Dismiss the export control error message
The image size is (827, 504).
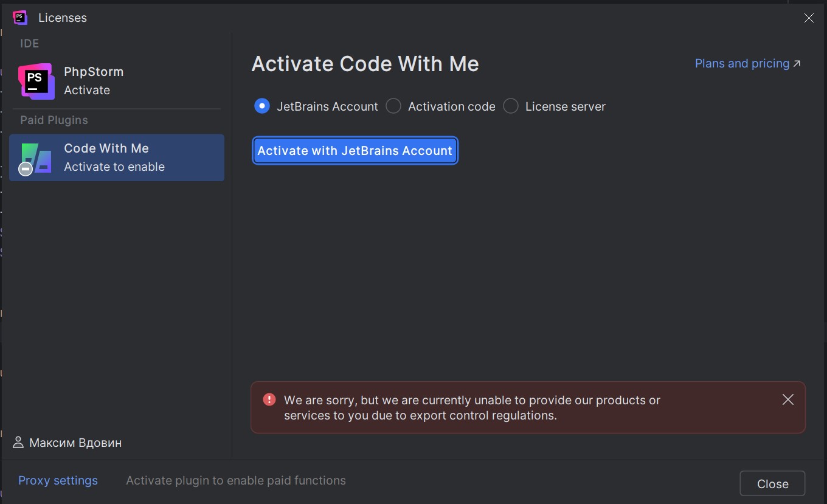(x=788, y=399)
